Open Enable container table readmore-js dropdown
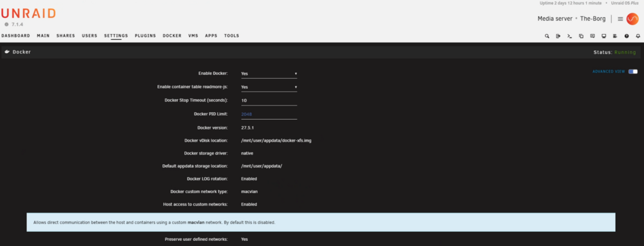Screen dimensions: 644x246 point(269,87)
